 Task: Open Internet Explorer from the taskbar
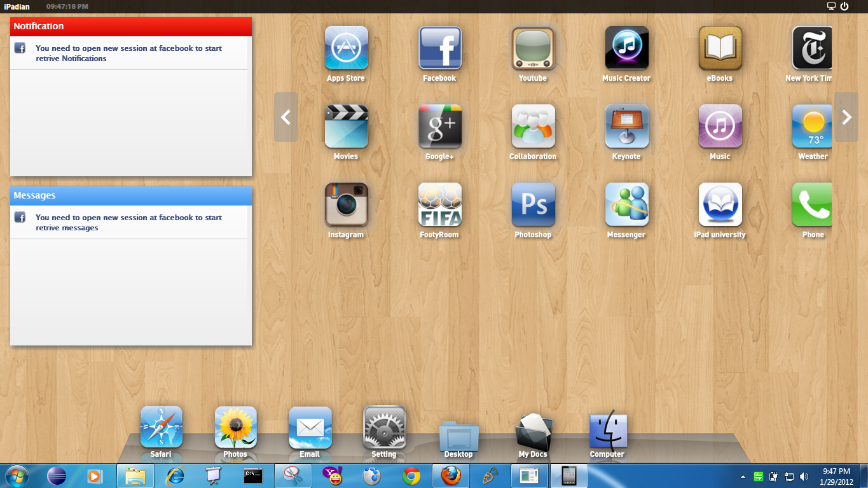pos(175,476)
